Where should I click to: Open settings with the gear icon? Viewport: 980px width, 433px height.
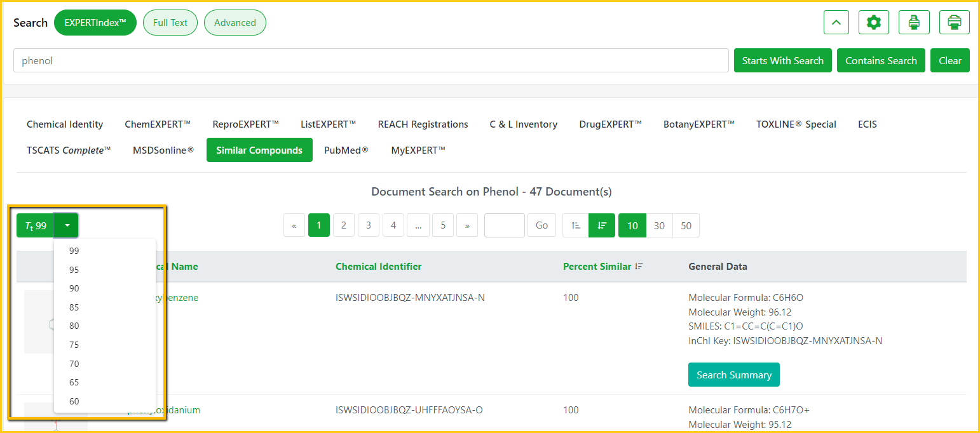pos(873,22)
